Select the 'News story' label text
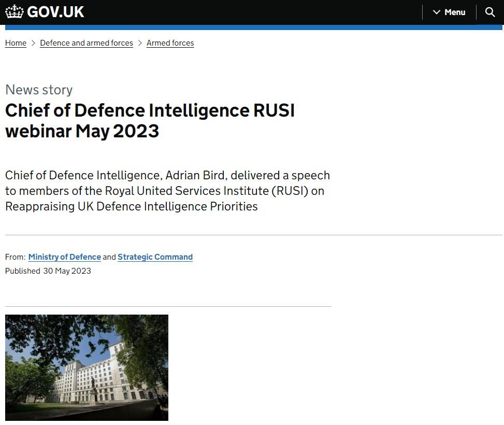504x425 pixels. point(39,90)
